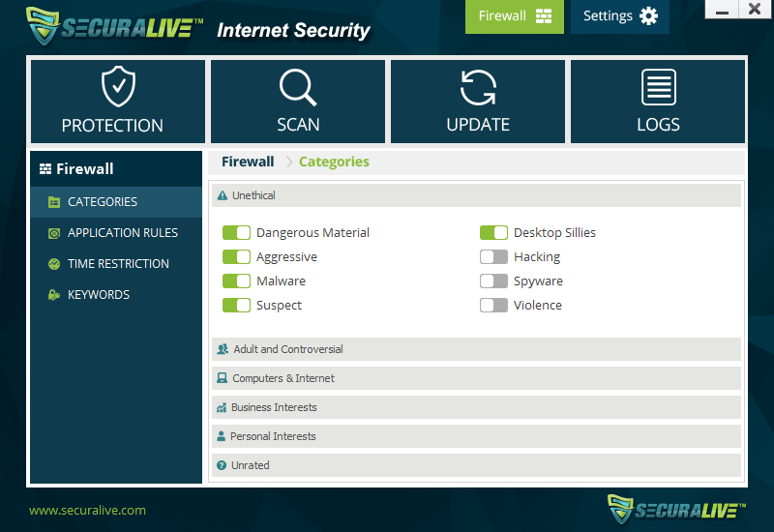Viewport: 774px width, 532px height.
Task: Enable the Violence category toggle
Action: pos(493,305)
